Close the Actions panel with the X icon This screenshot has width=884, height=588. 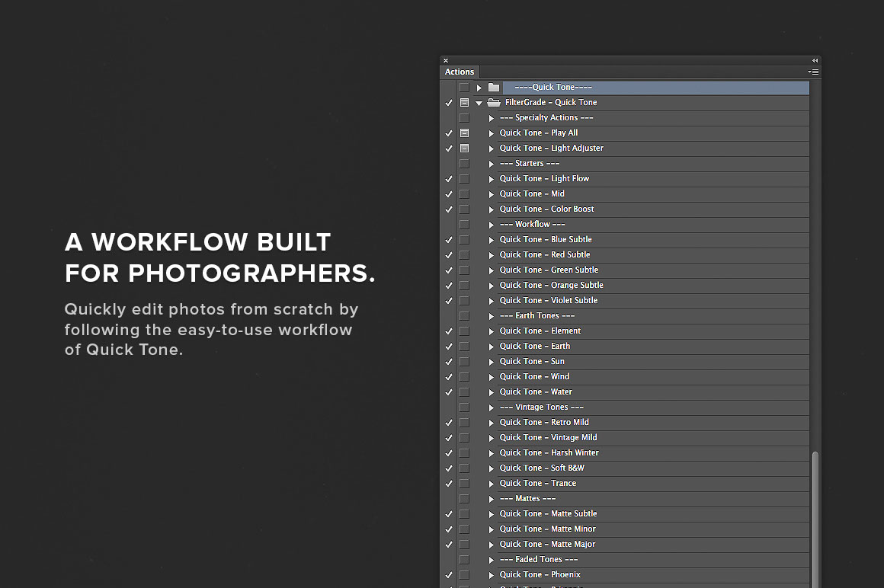(x=446, y=60)
